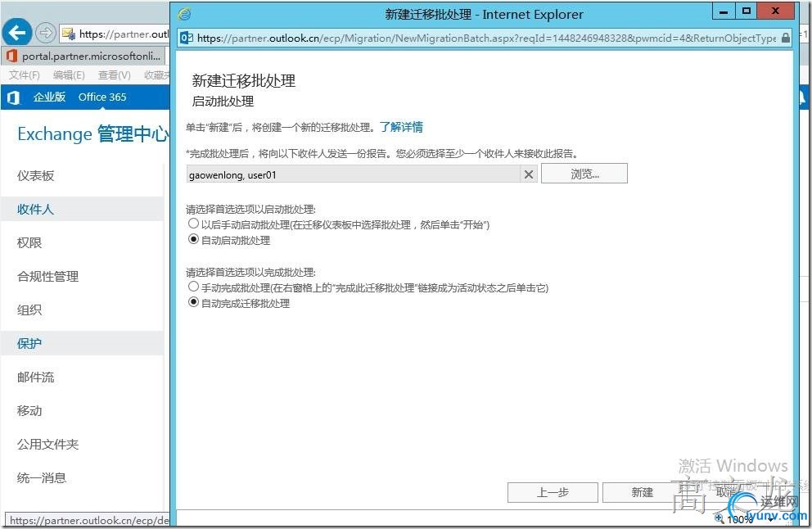Open 权限 in the left navigation
The height and width of the screenshot is (529, 812).
coord(29,243)
